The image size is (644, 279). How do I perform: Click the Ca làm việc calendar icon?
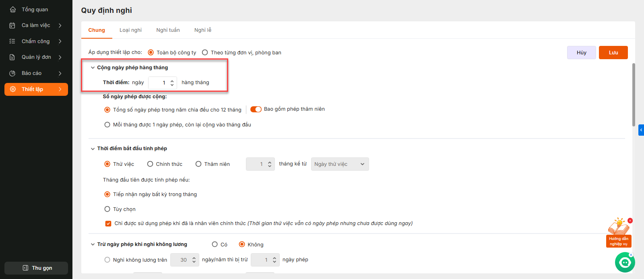pyautogui.click(x=12, y=25)
